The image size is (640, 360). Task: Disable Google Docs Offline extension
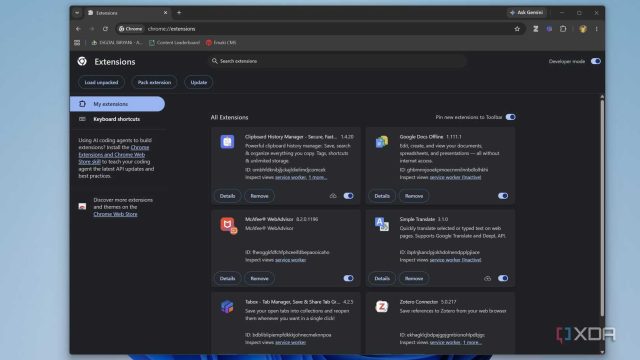[x=503, y=196]
